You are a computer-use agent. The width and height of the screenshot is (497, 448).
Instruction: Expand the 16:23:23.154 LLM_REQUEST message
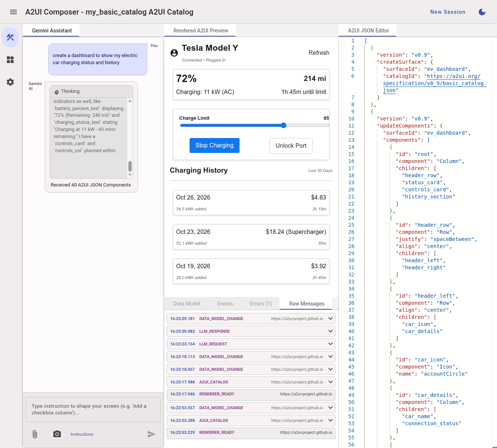(x=251, y=344)
